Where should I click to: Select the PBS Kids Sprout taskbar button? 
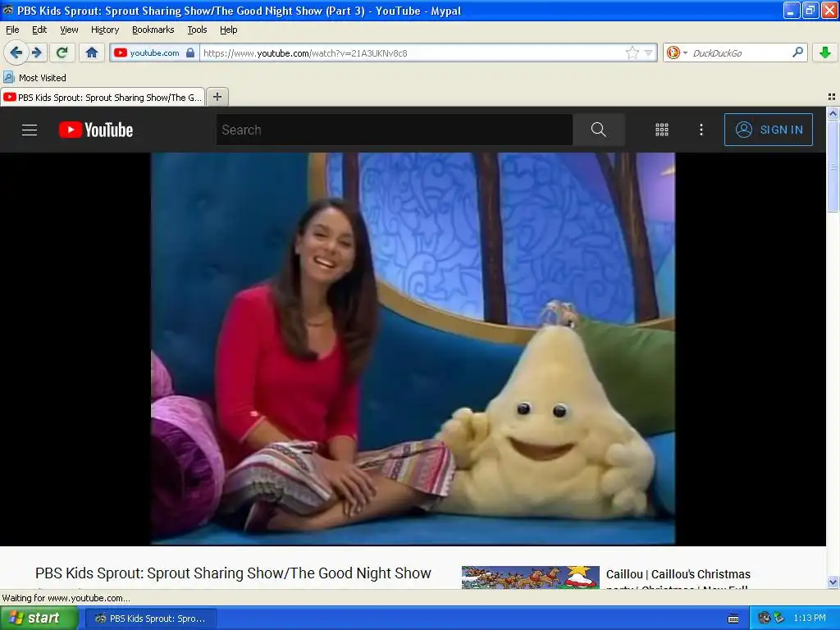click(x=151, y=619)
